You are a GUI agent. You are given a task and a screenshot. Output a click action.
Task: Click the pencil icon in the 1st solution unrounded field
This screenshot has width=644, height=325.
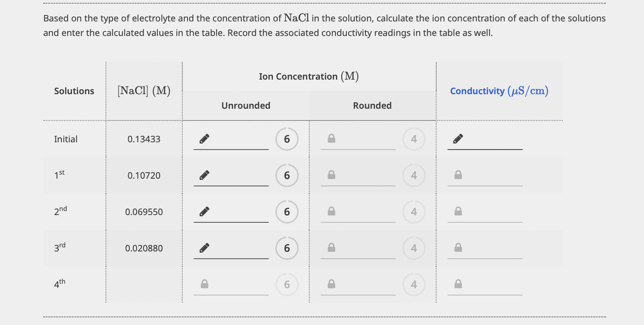(205, 175)
